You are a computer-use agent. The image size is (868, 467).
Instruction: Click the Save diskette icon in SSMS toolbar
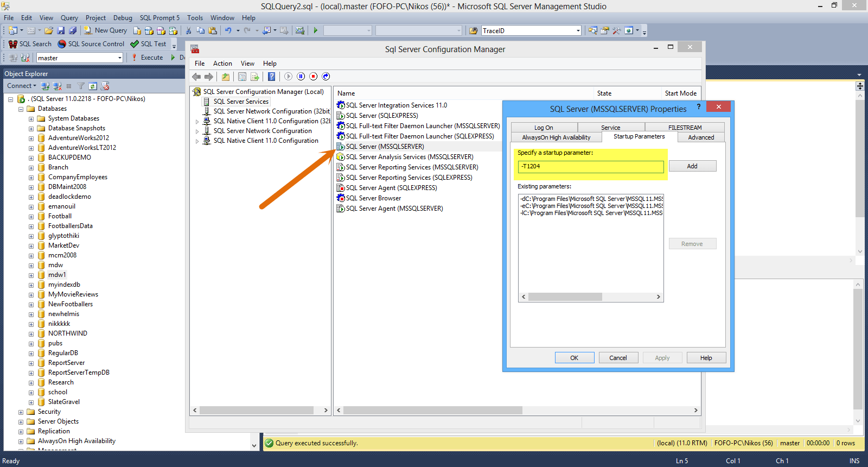click(x=61, y=30)
